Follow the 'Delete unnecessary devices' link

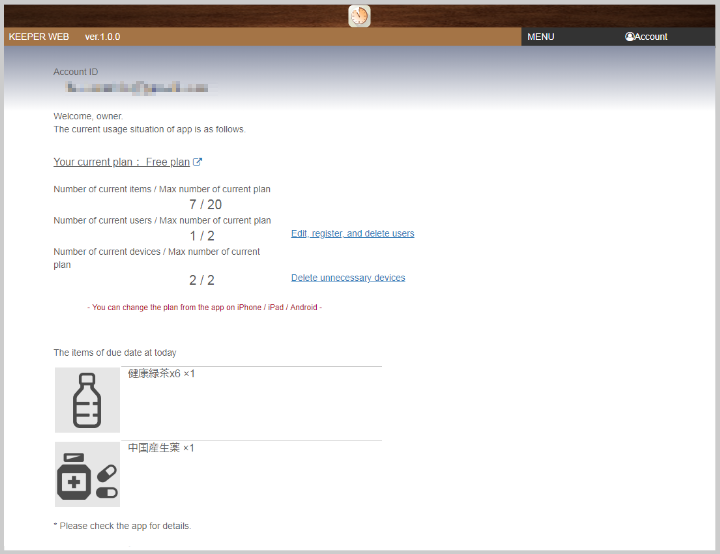click(348, 277)
